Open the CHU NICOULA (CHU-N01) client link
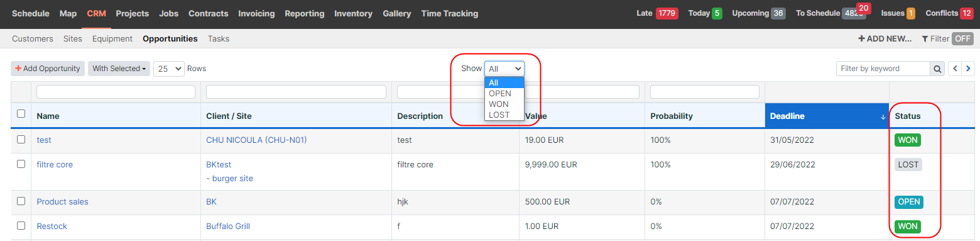 coord(256,140)
